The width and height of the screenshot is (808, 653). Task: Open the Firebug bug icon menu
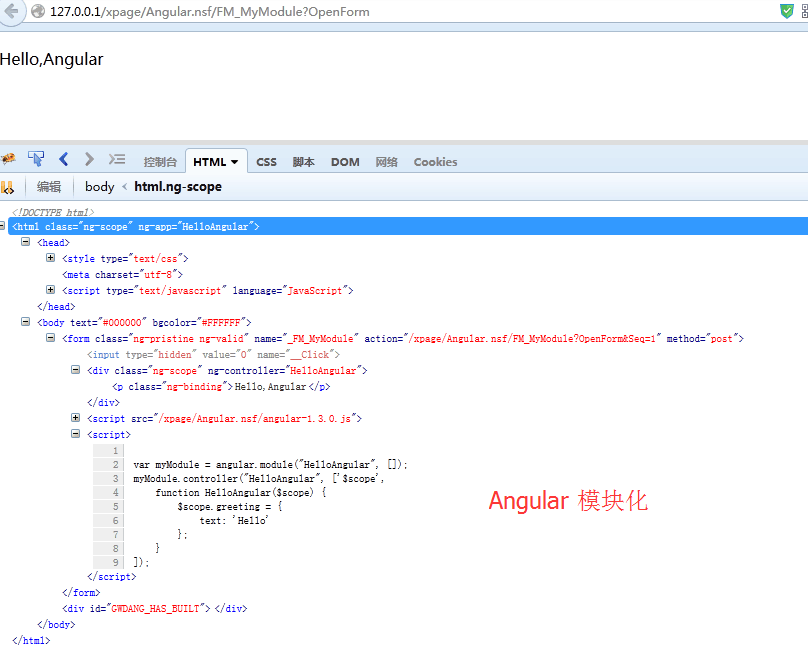[x=8, y=160]
